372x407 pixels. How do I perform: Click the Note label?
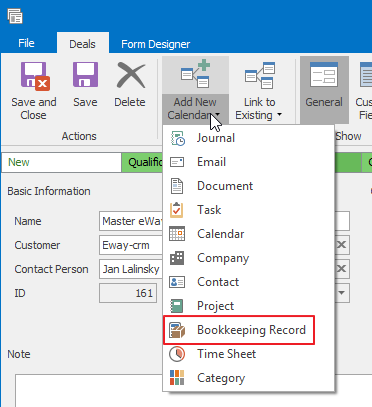point(19,354)
